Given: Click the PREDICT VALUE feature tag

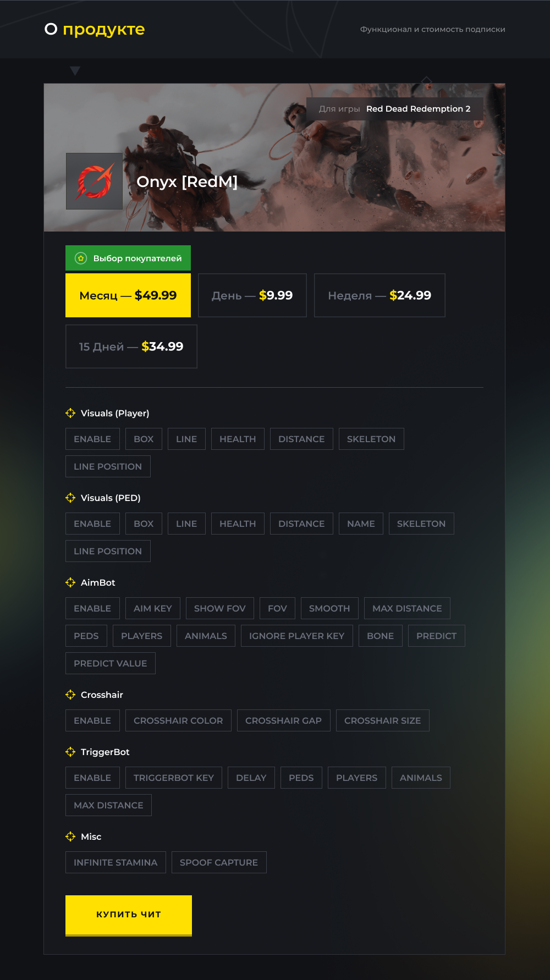Looking at the screenshot, I should click(x=111, y=663).
